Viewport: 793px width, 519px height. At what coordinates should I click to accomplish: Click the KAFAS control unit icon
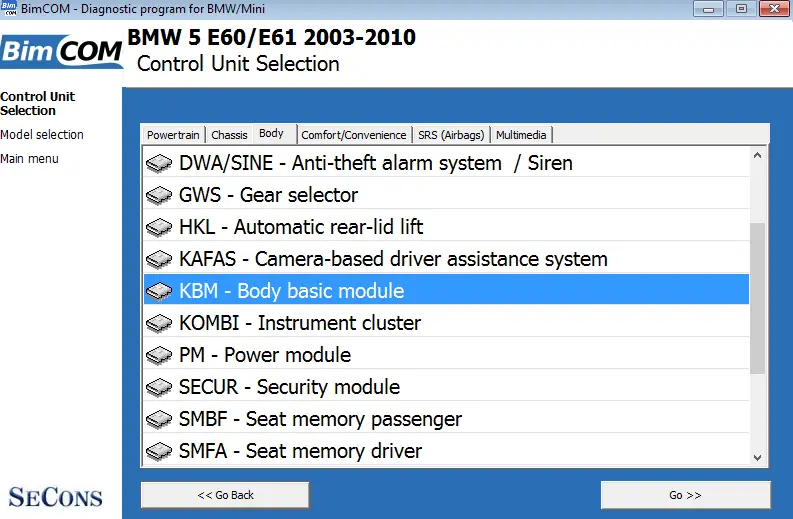pos(159,259)
